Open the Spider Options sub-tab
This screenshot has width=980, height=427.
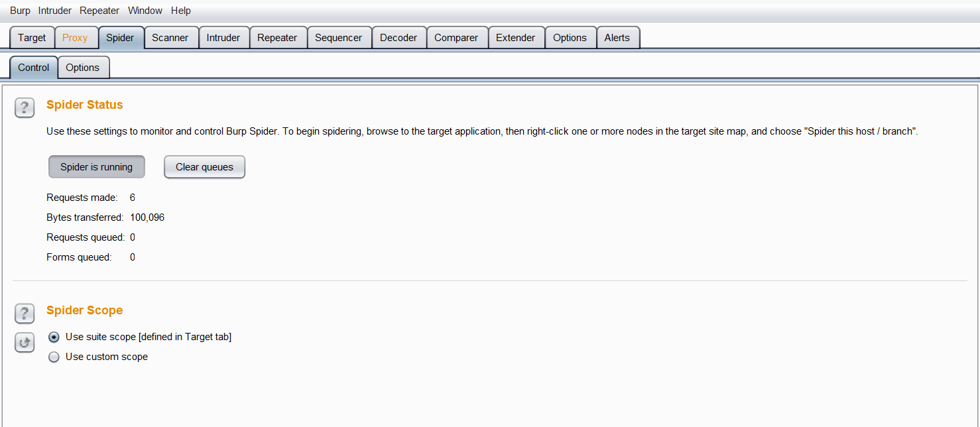[83, 68]
